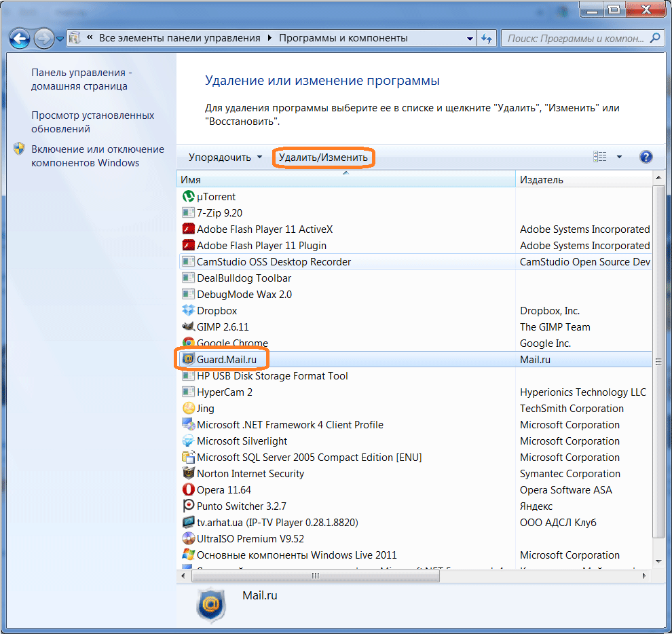Select the Norton Internet Security name

click(x=250, y=473)
